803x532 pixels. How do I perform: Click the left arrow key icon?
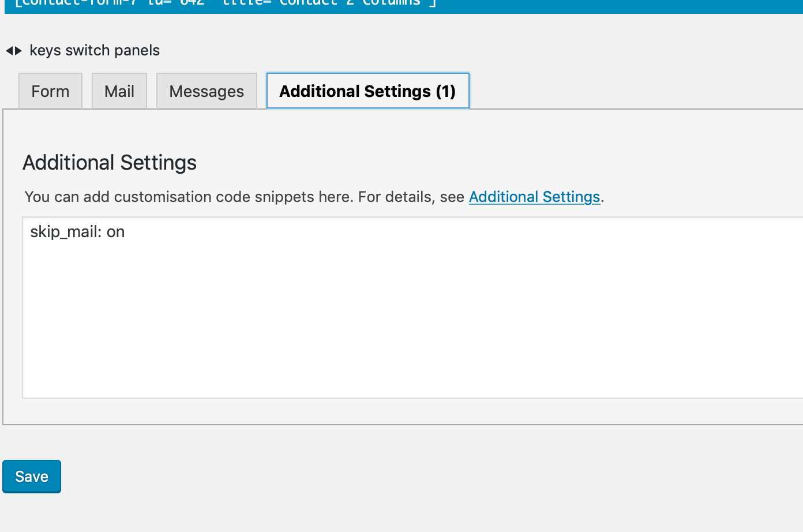(x=9, y=51)
